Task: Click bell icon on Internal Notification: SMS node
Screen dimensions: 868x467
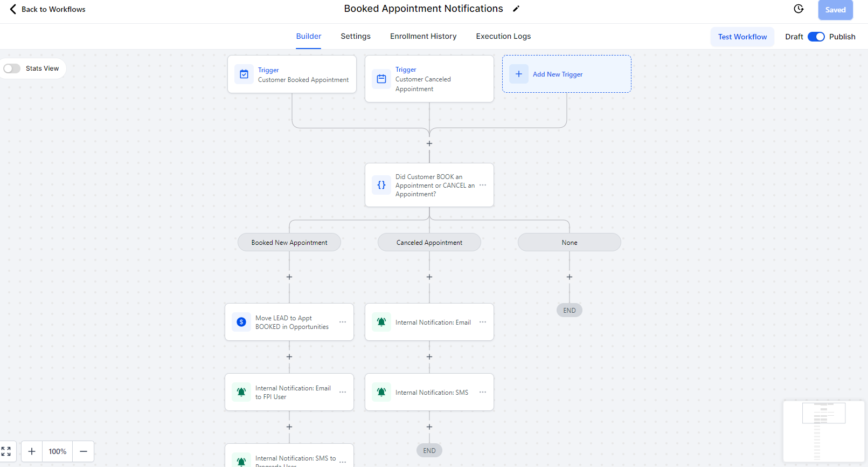Action: click(x=381, y=392)
